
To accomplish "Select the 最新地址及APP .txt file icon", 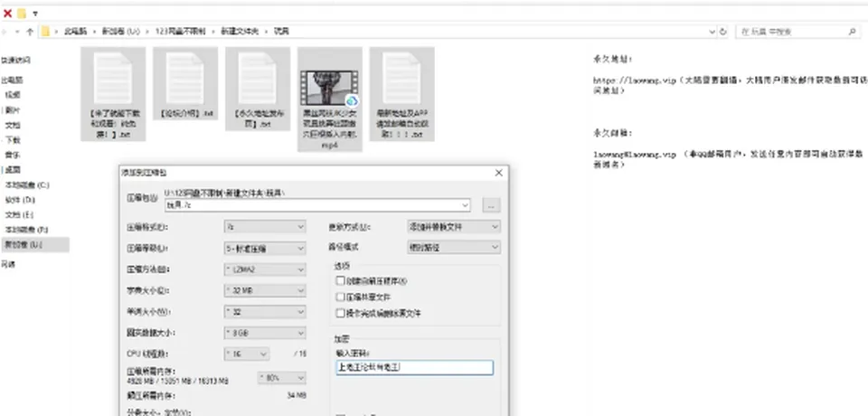I will (x=401, y=78).
